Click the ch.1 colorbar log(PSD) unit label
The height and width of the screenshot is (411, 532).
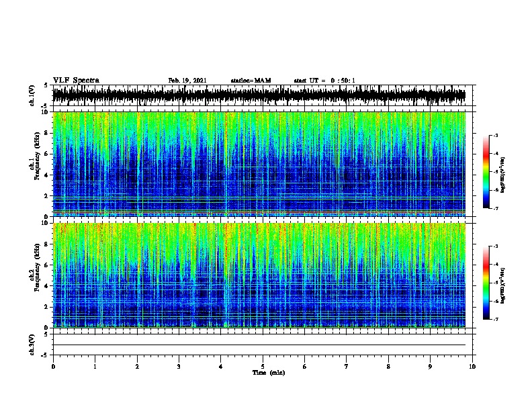point(502,175)
